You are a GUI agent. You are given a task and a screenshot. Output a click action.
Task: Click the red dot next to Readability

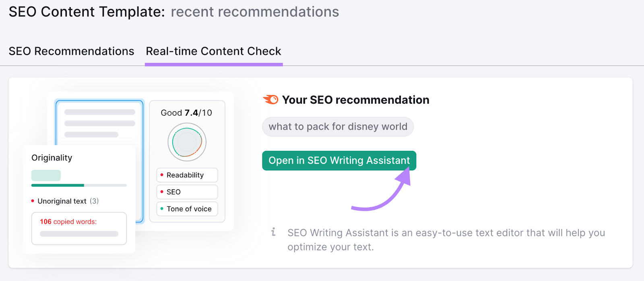pyautogui.click(x=163, y=175)
